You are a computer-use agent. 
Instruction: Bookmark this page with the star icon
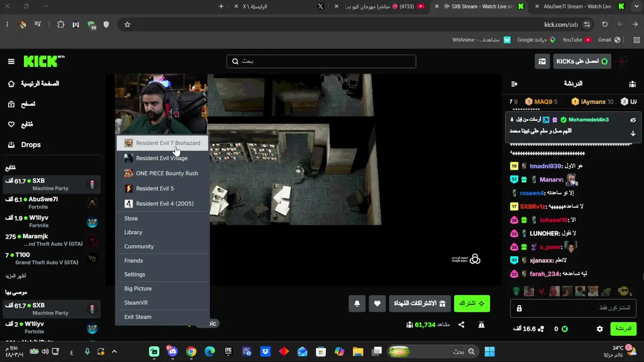127,25
